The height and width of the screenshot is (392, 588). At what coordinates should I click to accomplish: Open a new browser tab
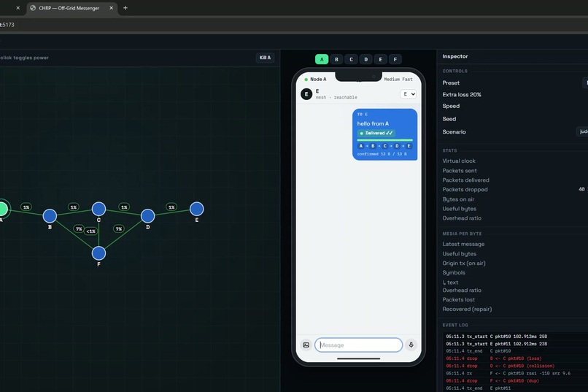(x=125, y=8)
